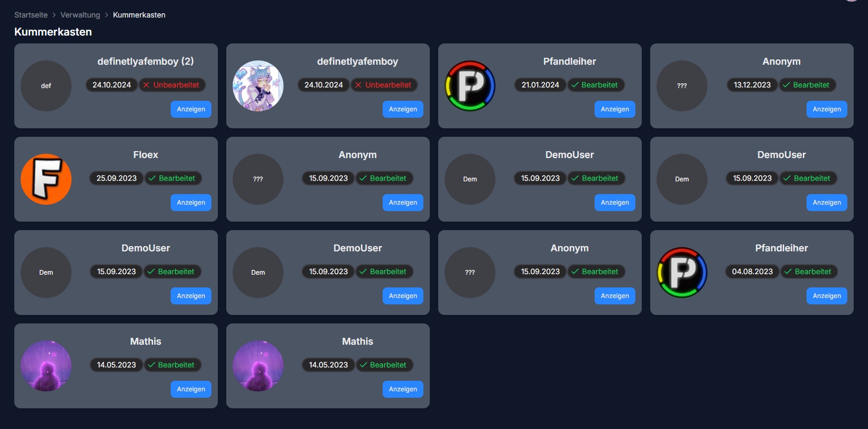The image size is (868, 429).
Task: Click the Floex orange F avatar
Action: (x=46, y=179)
